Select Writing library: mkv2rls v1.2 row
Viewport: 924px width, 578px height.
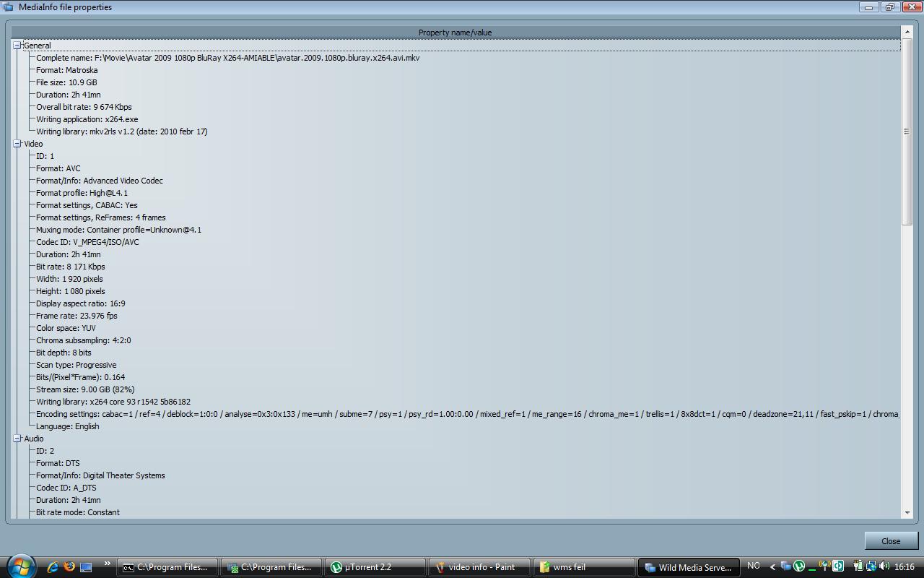click(122, 131)
